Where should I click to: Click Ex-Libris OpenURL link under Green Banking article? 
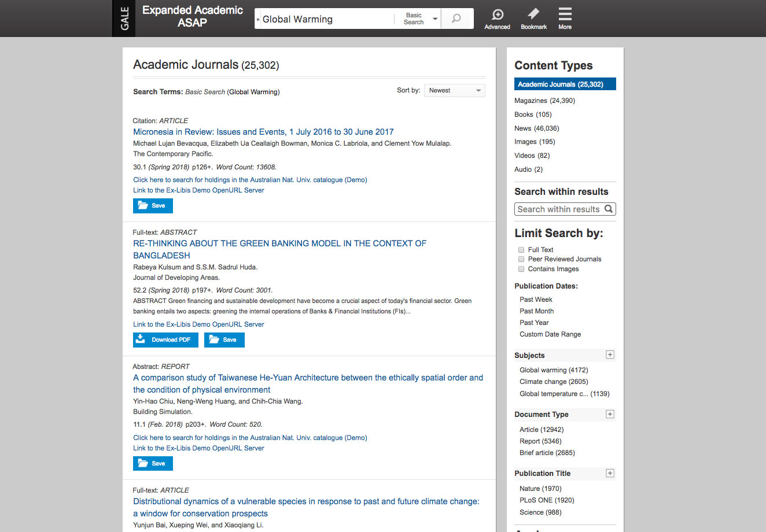pyautogui.click(x=198, y=324)
